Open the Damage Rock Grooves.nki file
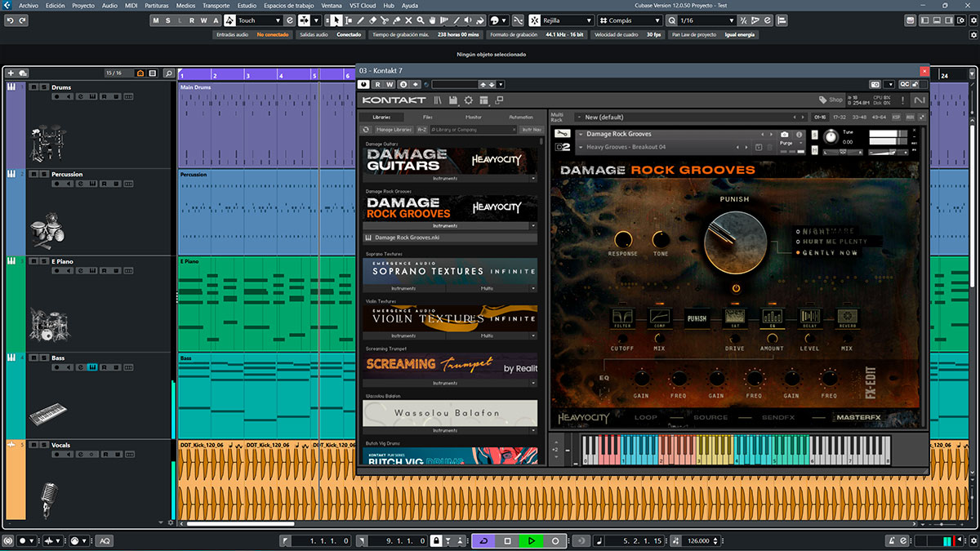This screenshot has height=551, width=980. tap(450, 238)
